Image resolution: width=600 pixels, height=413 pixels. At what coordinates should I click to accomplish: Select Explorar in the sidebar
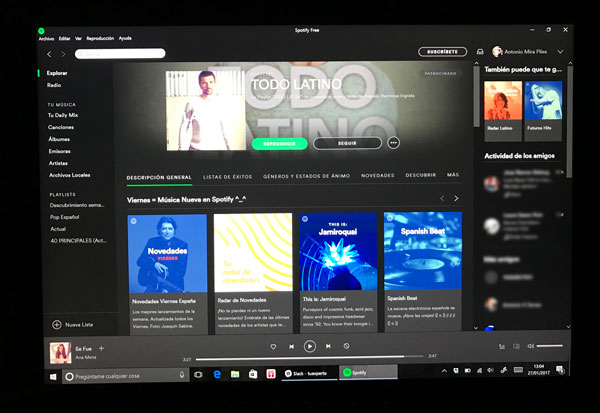[x=57, y=73]
